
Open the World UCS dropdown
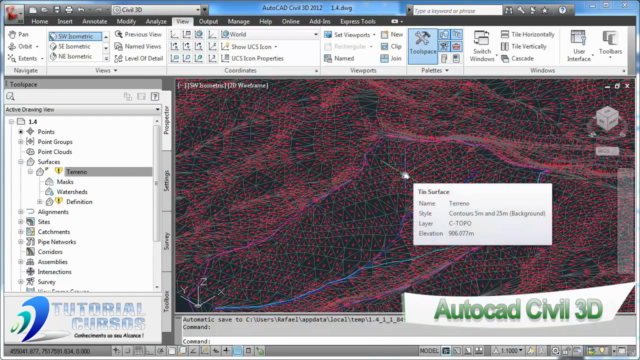[x=269, y=35]
